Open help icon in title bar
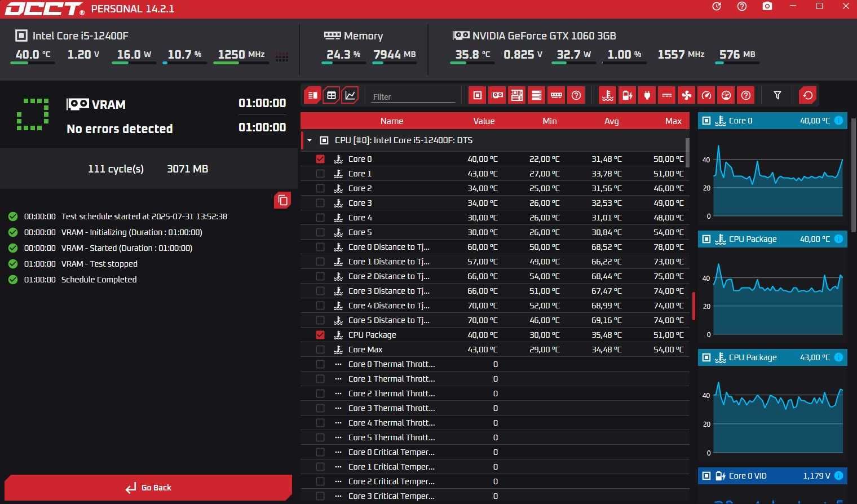The height and width of the screenshot is (504, 857). point(742,6)
